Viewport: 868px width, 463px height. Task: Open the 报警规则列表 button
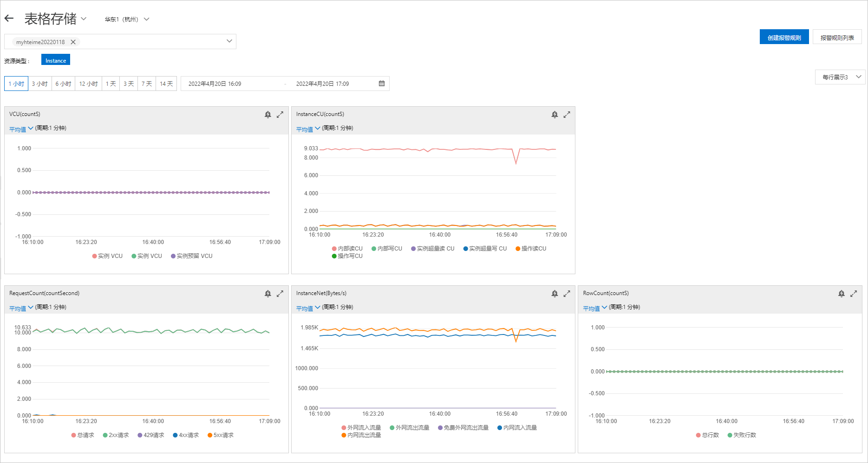[837, 37]
